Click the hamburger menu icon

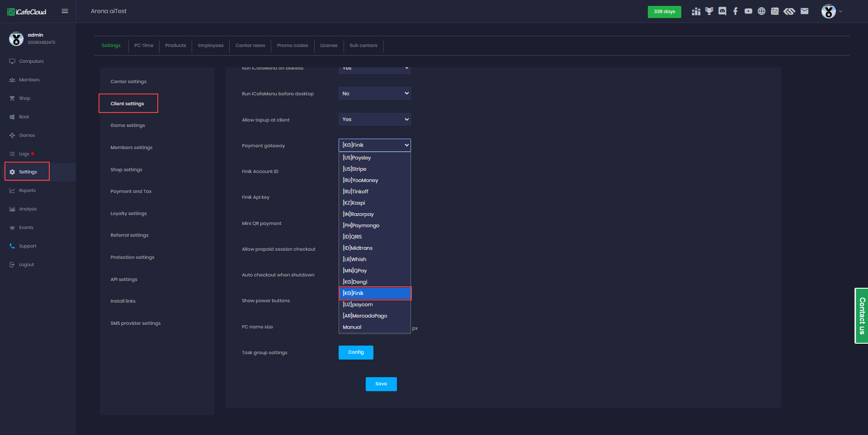point(65,11)
